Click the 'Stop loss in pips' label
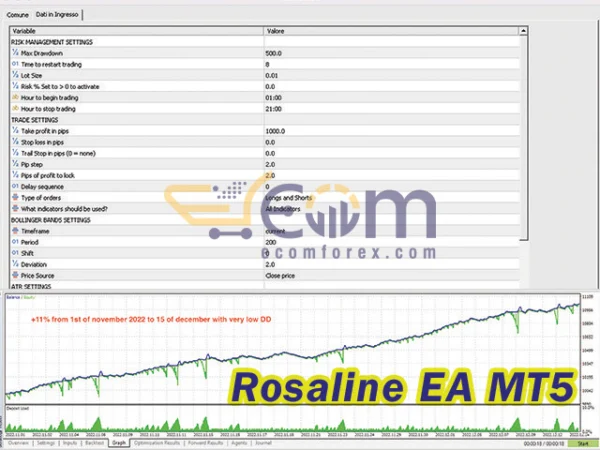Viewport: 600px width, 450px height. pos(42,142)
